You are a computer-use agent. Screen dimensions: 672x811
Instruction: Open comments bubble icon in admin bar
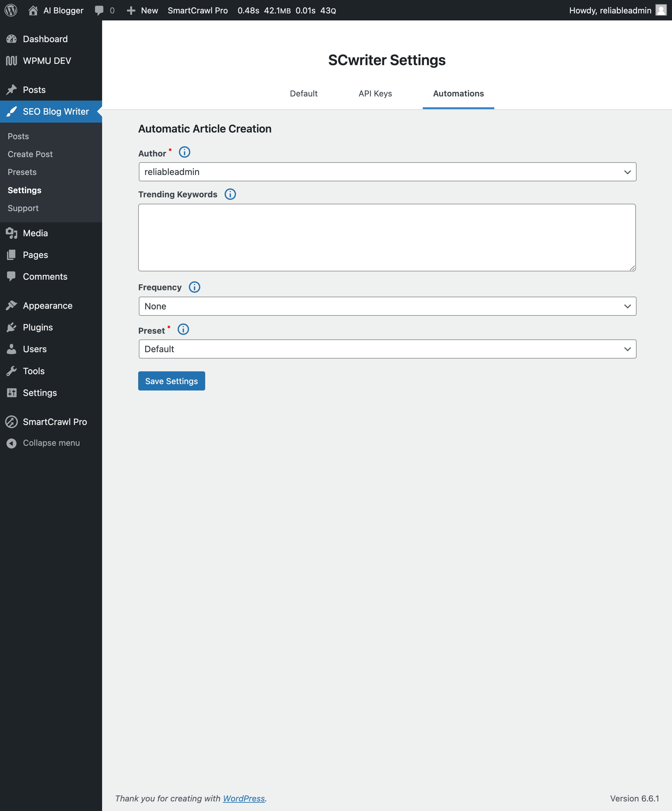coord(99,11)
